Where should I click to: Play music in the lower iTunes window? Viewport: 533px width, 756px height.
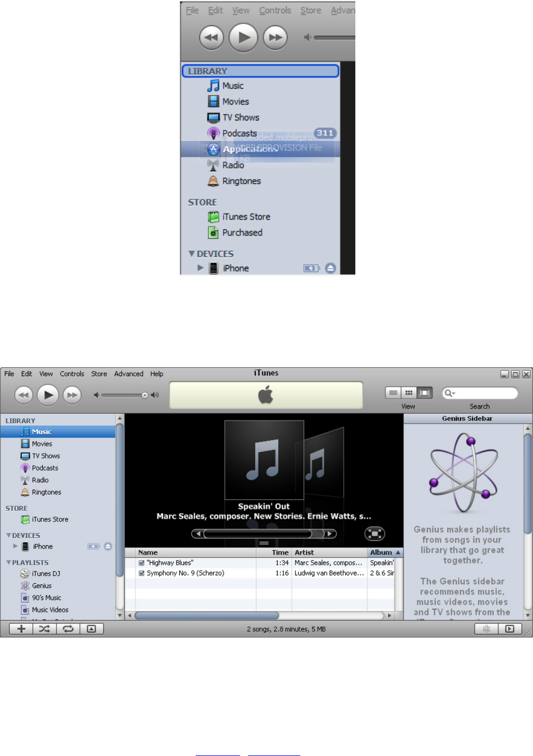(x=48, y=395)
